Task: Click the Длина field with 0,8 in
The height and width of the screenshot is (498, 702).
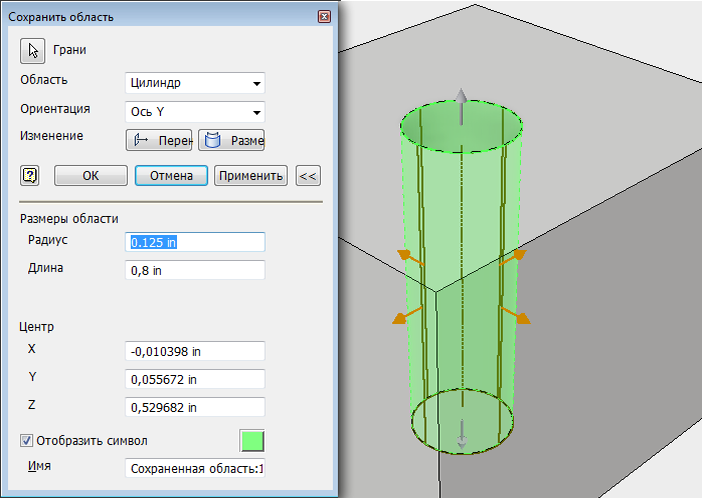Action: click(x=195, y=270)
